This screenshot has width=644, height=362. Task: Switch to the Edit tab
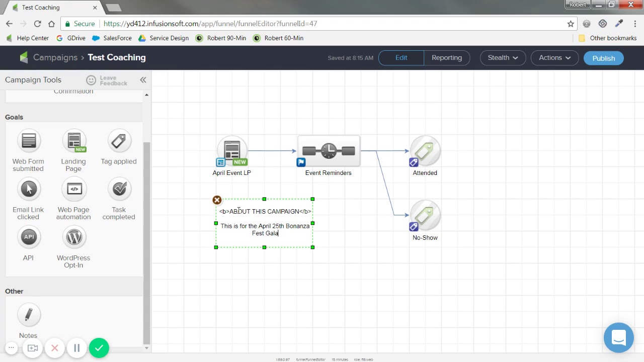click(x=401, y=58)
